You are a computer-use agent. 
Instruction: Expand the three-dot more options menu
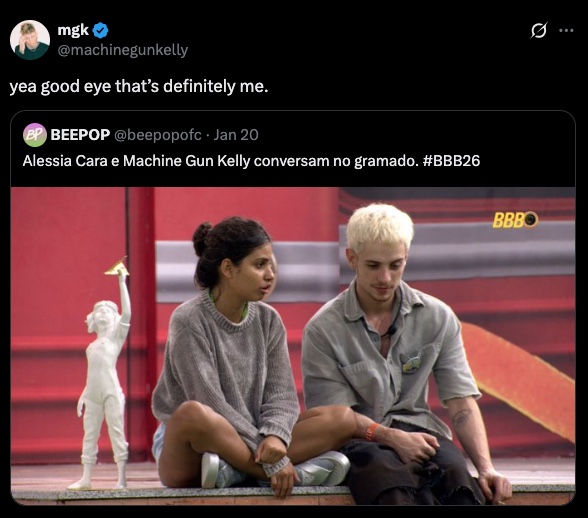[x=566, y=30]
